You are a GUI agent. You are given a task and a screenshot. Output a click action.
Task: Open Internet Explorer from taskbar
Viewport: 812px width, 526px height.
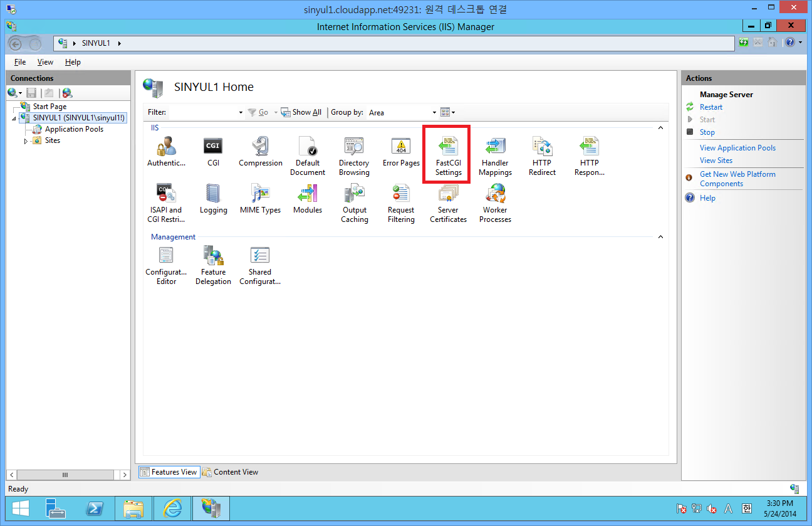172,508
